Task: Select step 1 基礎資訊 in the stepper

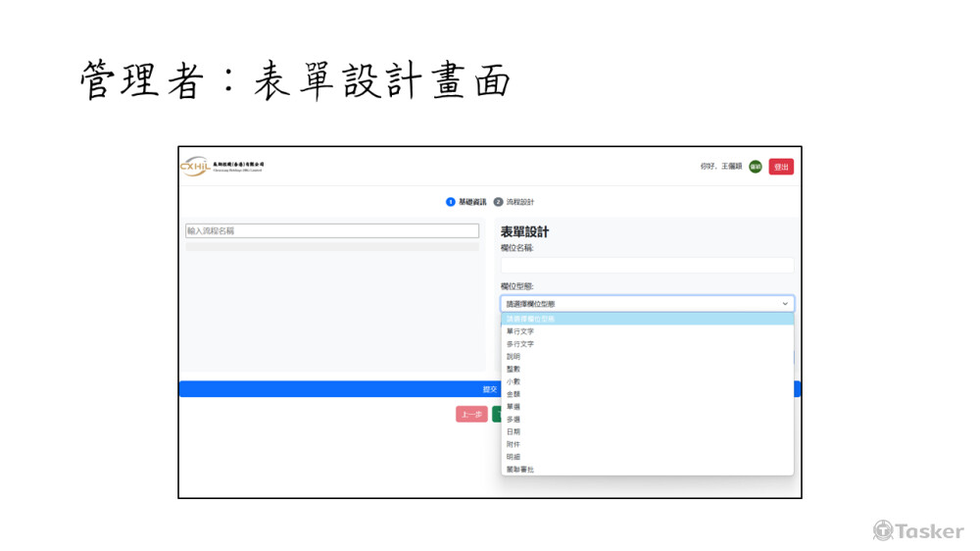Action: (x=465, y=202)
